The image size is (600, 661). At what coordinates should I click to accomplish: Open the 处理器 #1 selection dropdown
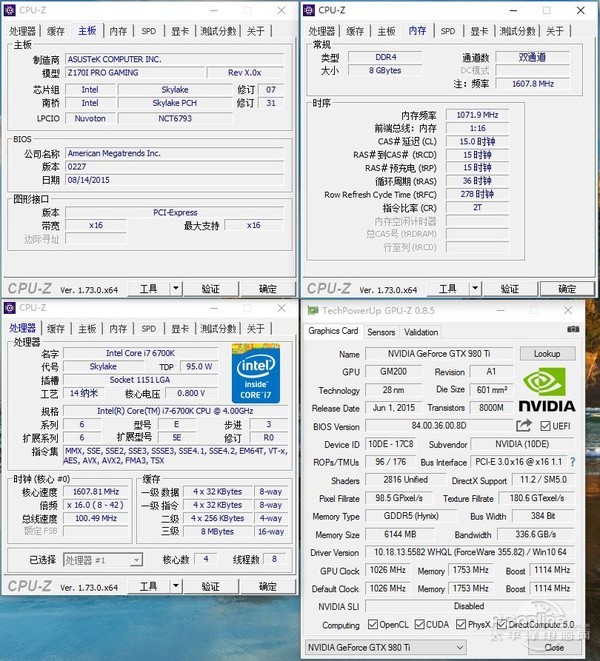coord(103,560)
